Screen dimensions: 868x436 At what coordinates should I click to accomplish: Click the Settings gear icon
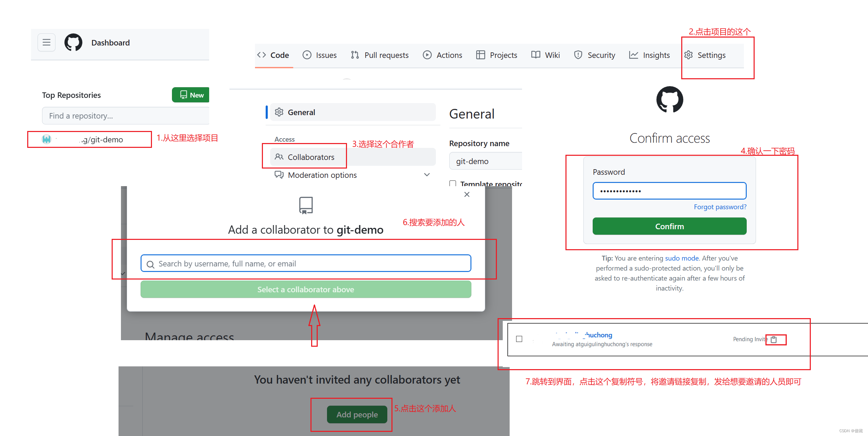[x=688, y=55]
